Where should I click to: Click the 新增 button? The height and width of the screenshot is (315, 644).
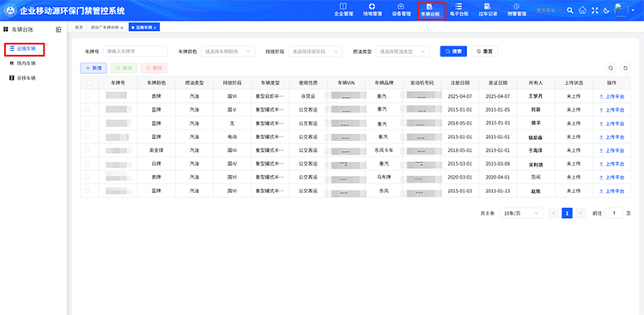point(94,68)
